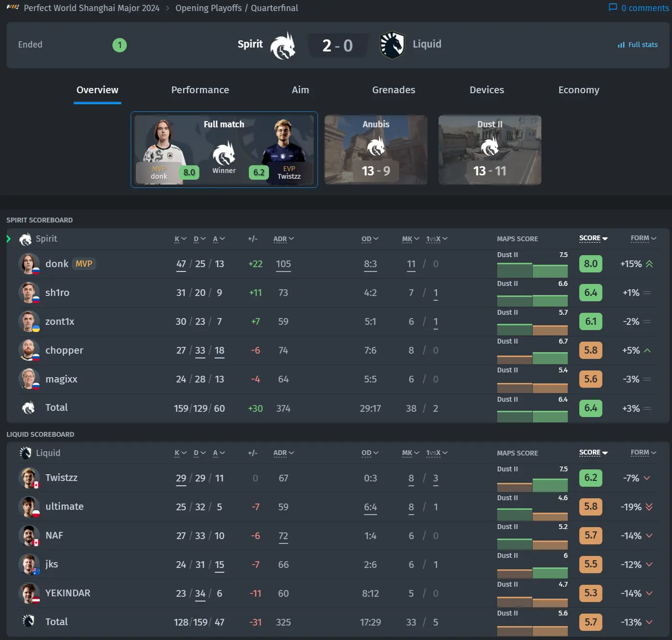
Task: Click ultimate's double down-arrow form icon
Action: [x=649, y=507]
